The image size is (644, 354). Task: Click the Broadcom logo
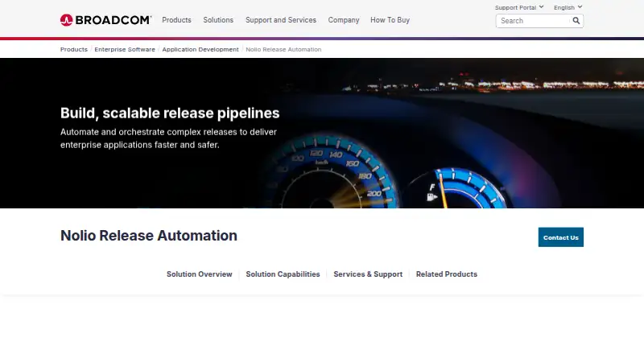point(106,20)
